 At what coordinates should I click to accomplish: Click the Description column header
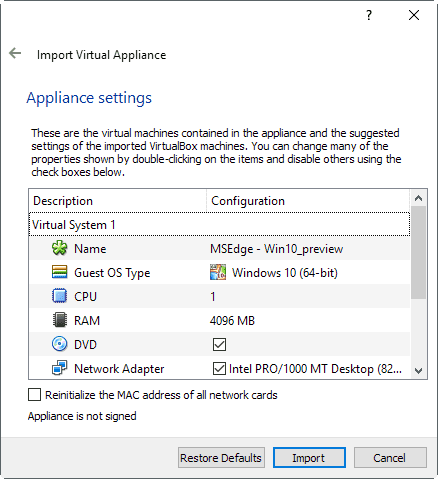pos(118,201)
